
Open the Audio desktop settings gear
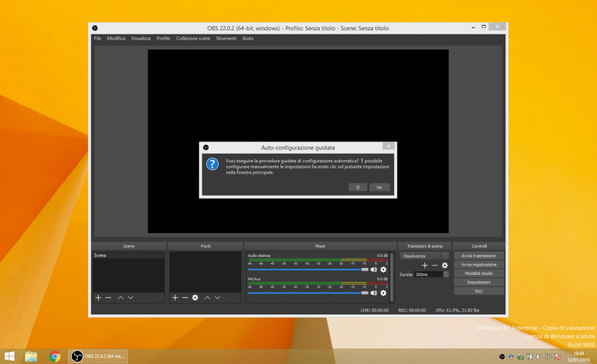point(384,270)
